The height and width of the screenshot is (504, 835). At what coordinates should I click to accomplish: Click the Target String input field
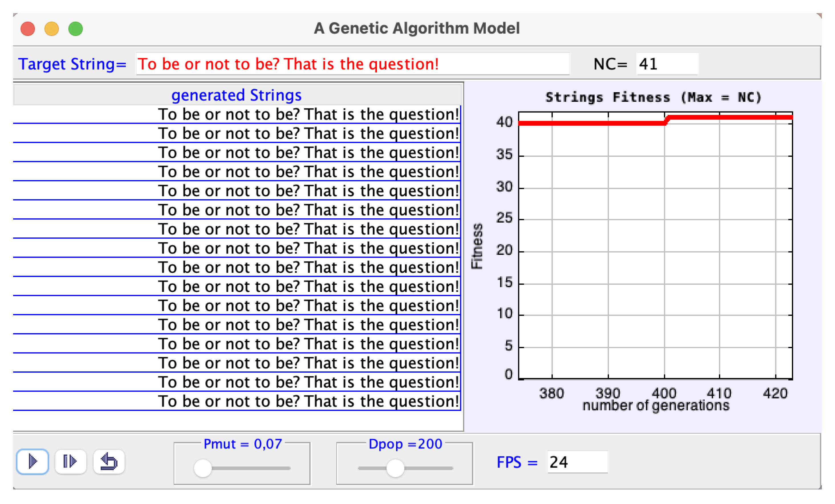click(x=352, y=64)
